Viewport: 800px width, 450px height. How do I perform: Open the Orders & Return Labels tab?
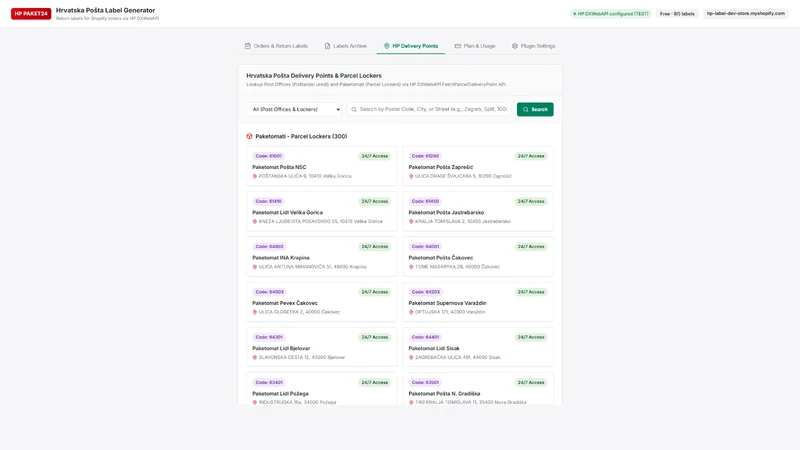click(276, 46)
